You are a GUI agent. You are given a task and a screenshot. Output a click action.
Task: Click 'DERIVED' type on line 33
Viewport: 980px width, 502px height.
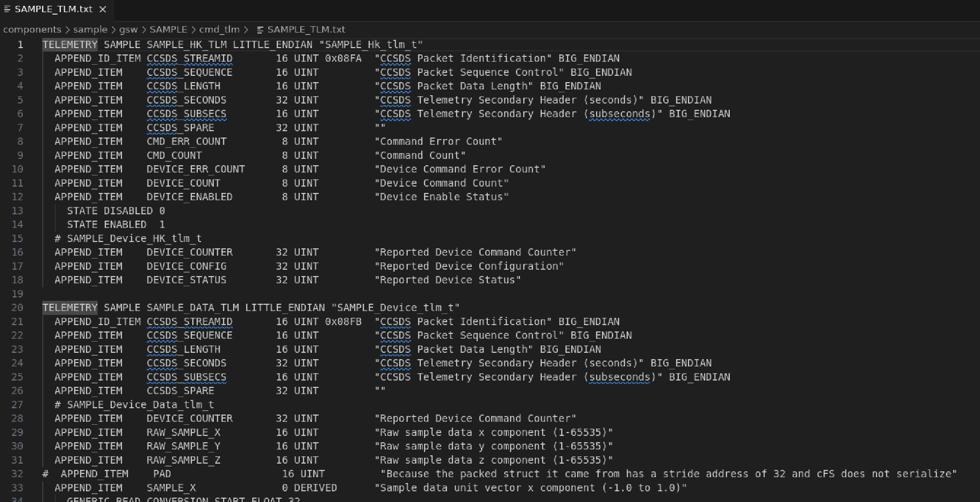315,488
